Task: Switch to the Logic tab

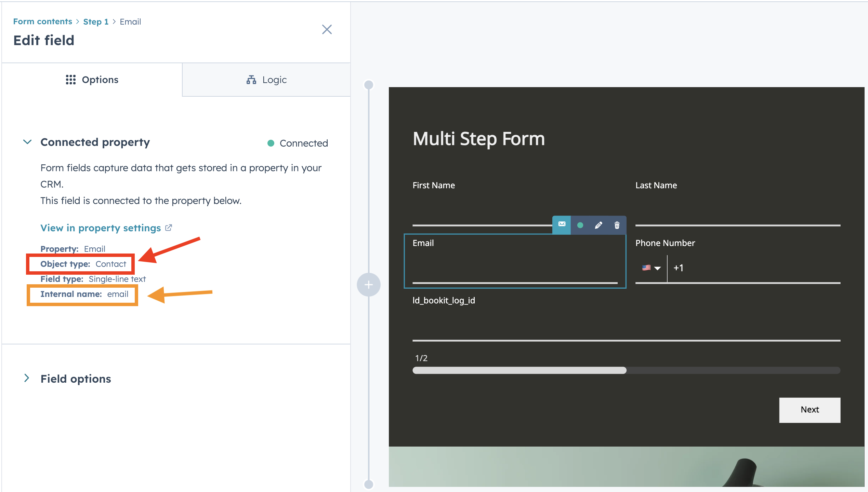Action: [x=266, y=80]
